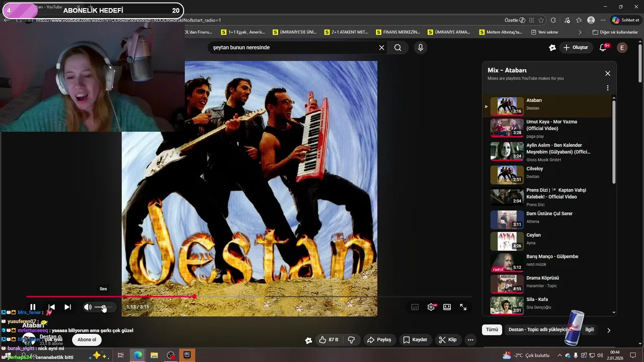Screen dimensions: 644x362
Task: Expand more bookmarks chevron
Action: tap(580, 32)
